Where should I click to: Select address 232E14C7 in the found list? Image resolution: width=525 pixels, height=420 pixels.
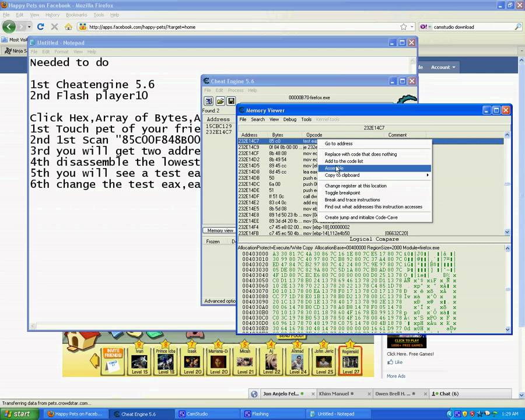(219, 132)
